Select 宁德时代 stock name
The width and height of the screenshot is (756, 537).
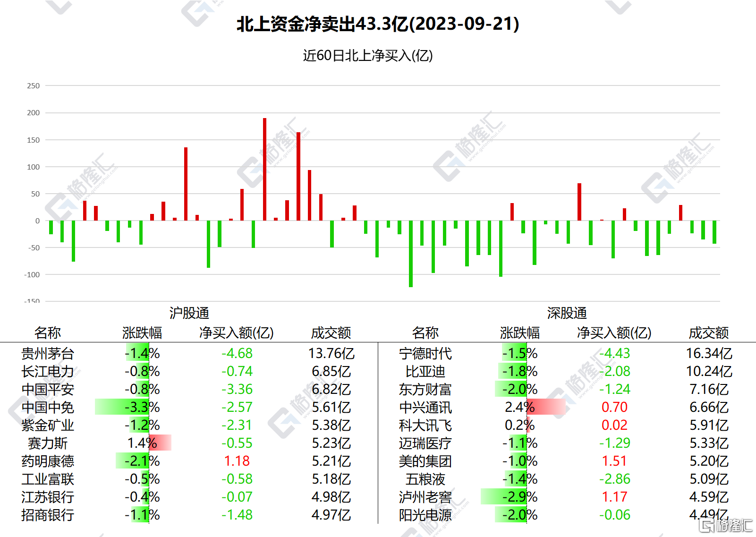425,353
